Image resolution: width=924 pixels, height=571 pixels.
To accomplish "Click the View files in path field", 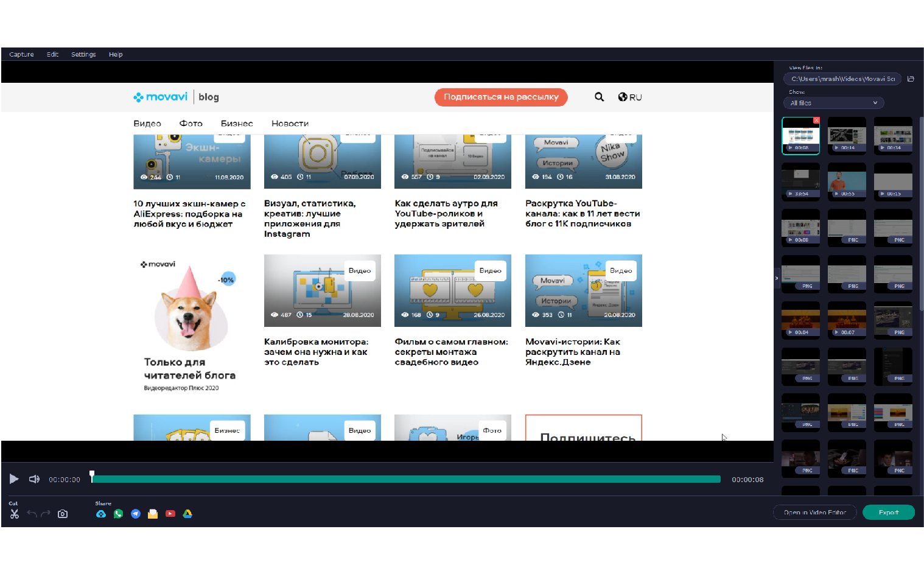I will [x=843, y=79].
